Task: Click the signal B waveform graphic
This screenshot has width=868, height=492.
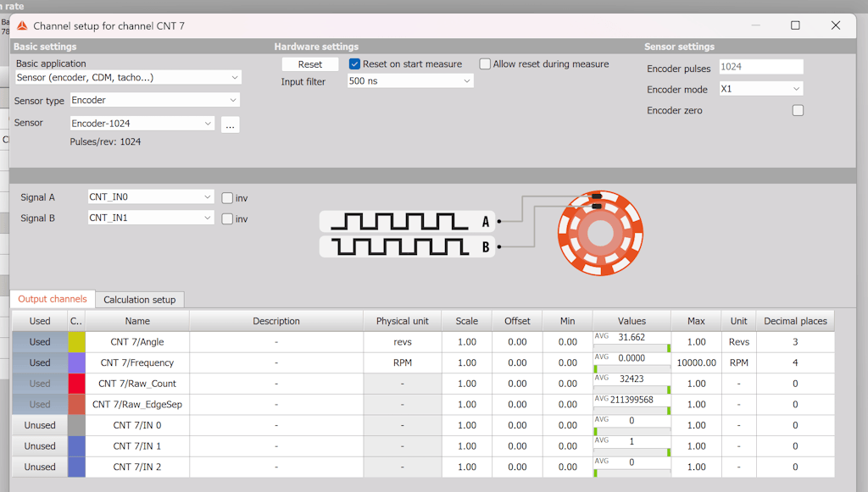Action: click(x=408, y=246)
